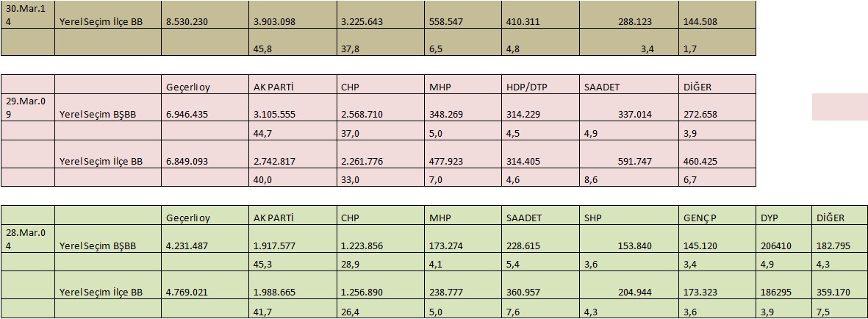Viewport: 868px width, 319px height.
Task: Select the 28.Mar.04 date cell
Action: [28, 238]
